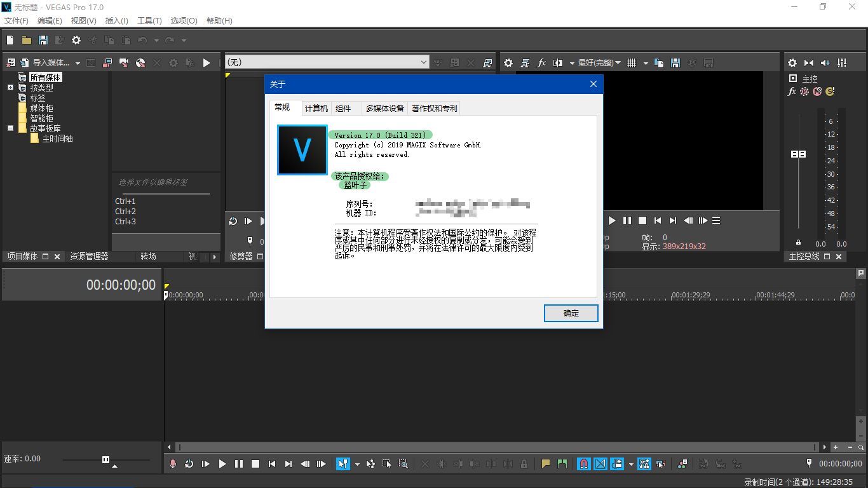The image size is (868, 488).
Task: Toggle lock envelopes to events
Action: 644,464
